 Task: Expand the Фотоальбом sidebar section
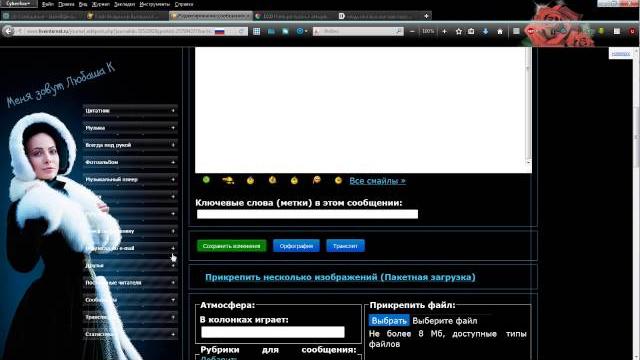point(130,162)
